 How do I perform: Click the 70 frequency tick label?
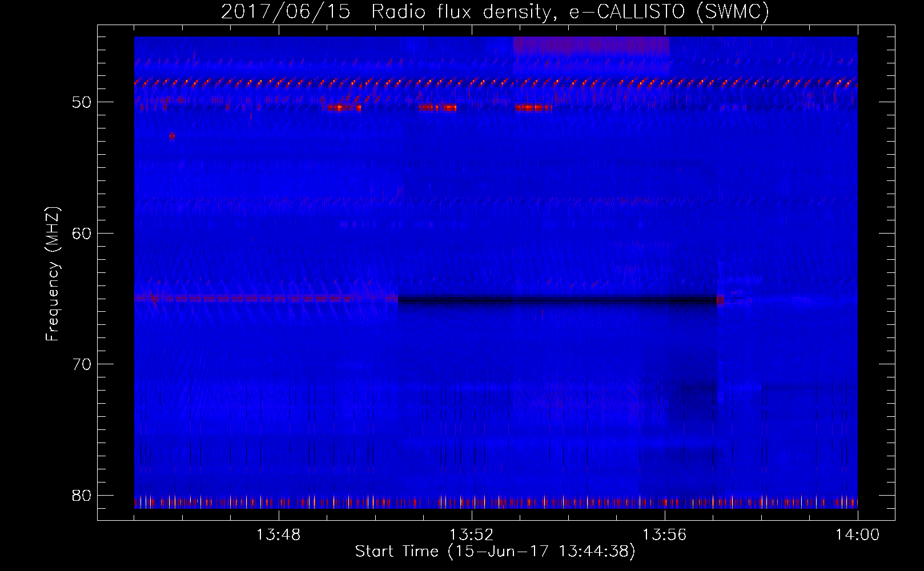click(82, 364)
